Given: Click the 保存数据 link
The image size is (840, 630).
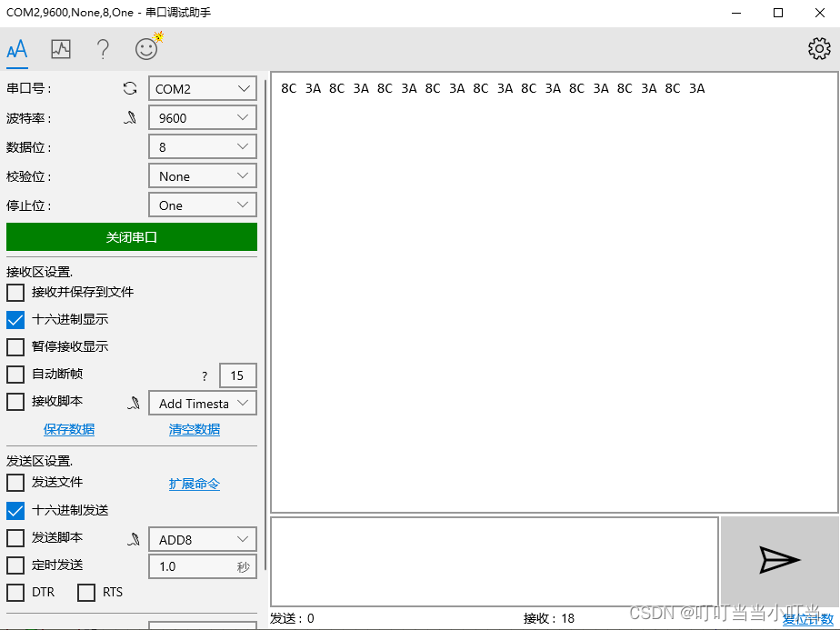Looking at the screenshot, I should (x=69, y=429).
